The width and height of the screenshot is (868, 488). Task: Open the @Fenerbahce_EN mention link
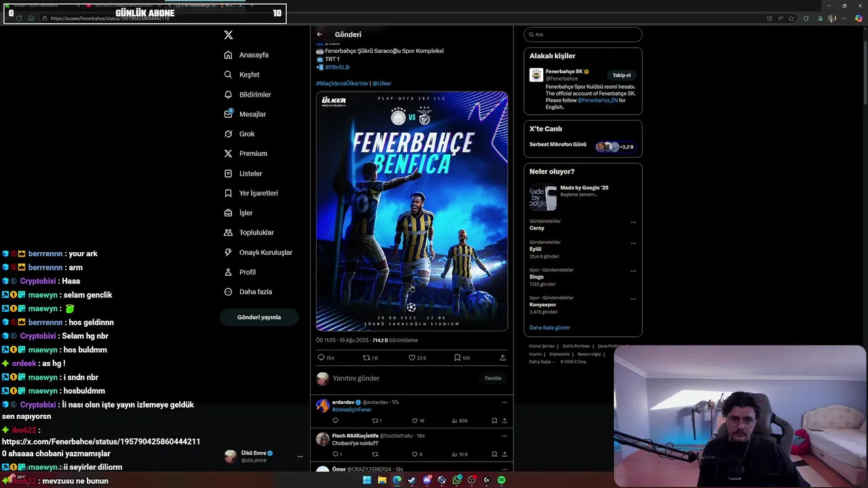(x=597, y=100)
